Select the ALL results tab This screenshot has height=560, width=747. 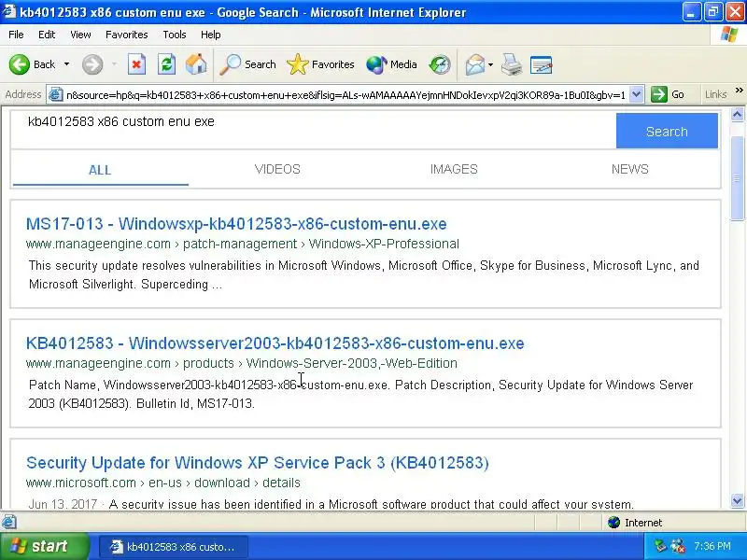point(100,170)
